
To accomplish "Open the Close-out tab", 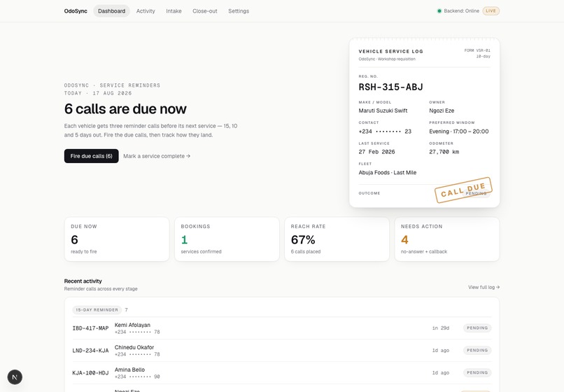I will [204, 11].
